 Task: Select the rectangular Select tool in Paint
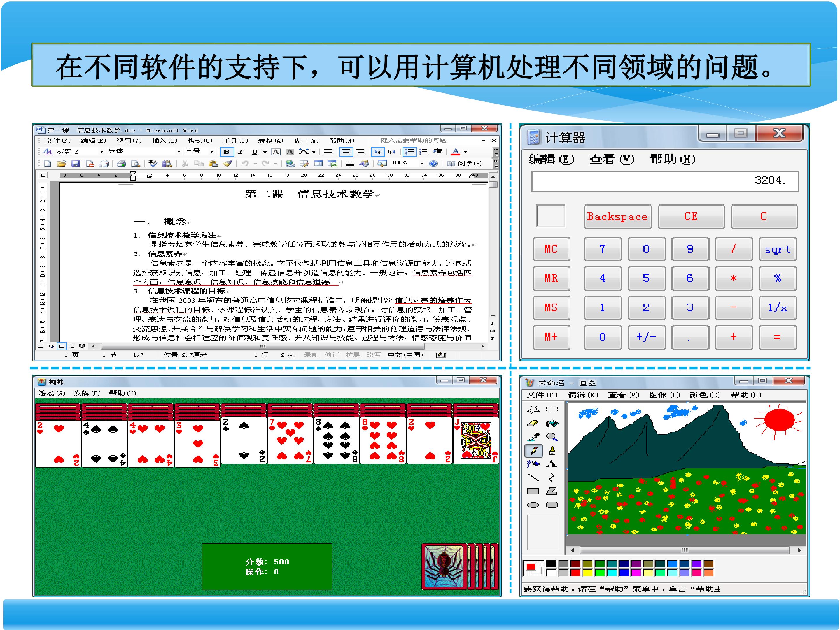(552, 409)
